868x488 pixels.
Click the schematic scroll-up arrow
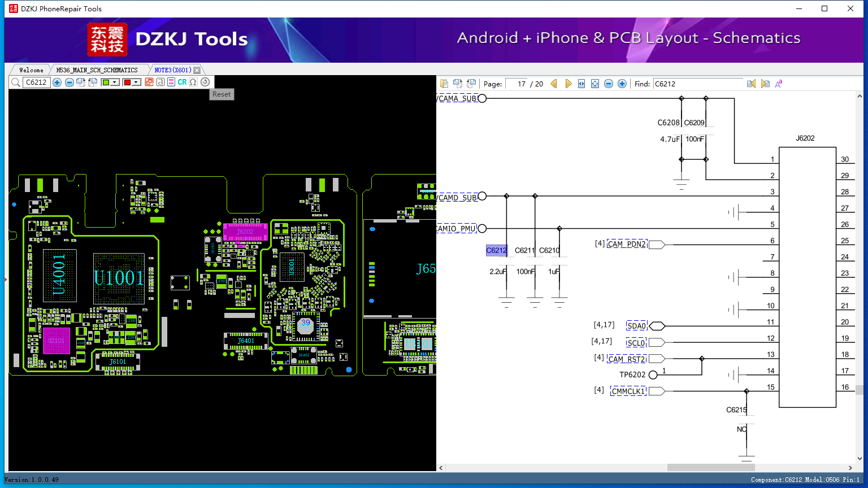click(860, 97)
